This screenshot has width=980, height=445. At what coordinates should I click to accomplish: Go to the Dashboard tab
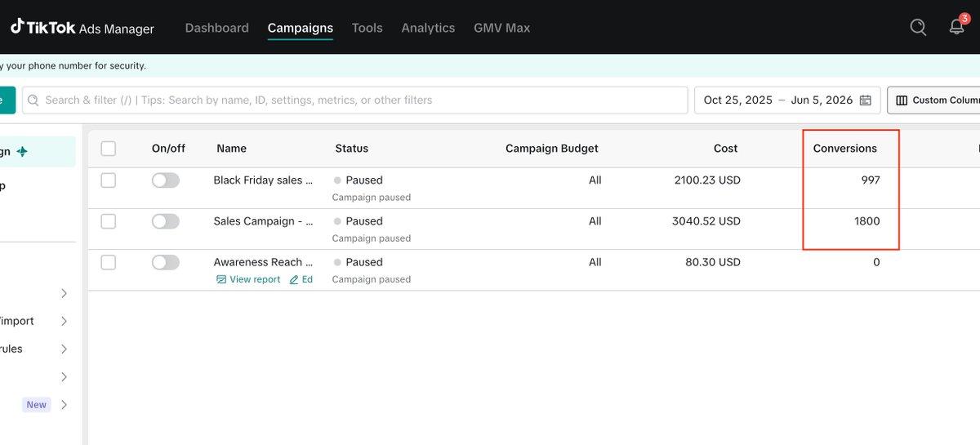(x=217, y=28)
